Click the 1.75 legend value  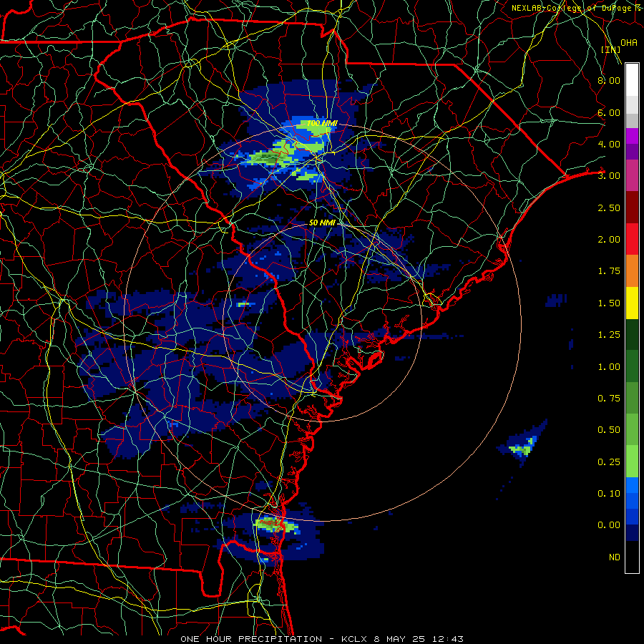(x=609, y=271)
